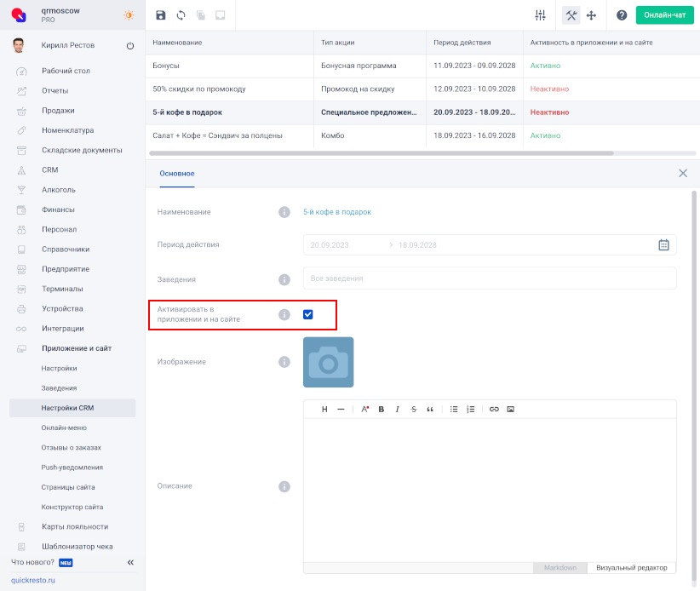Click the info icon next to Наименование

[284, 212]
